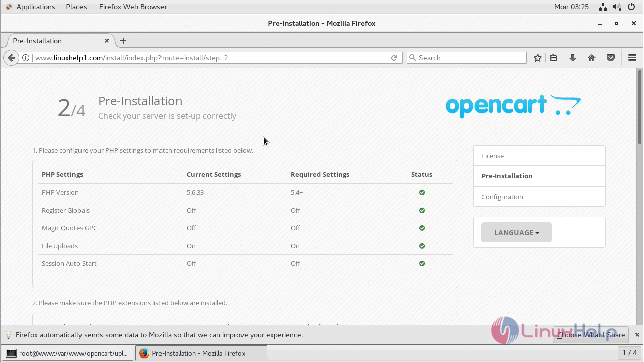Click the PHP Settings column header
644x362 pixels.
point(62,174)
